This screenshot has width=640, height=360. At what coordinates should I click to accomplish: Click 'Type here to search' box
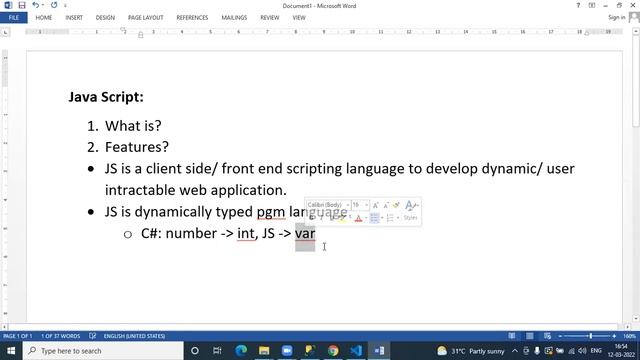pyautogui.click(x=103, y=351)
